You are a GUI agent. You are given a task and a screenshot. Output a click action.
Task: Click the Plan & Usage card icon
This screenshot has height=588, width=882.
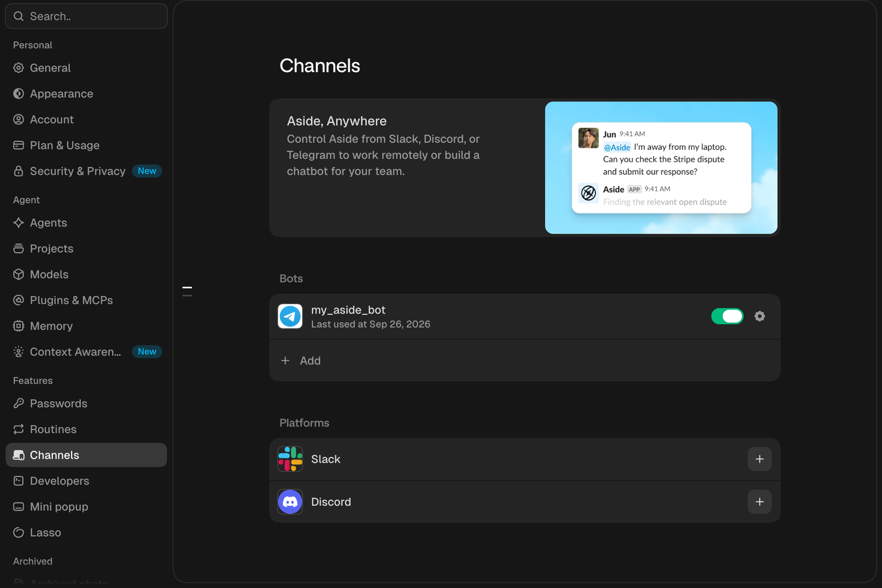(19, 145)
